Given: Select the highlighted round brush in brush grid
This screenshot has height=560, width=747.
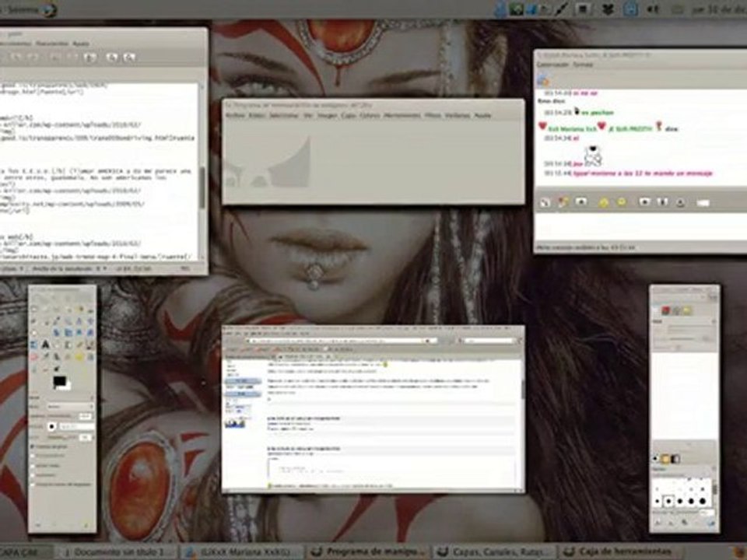Looking at the screenshot, I should click(x=668, y=501).
